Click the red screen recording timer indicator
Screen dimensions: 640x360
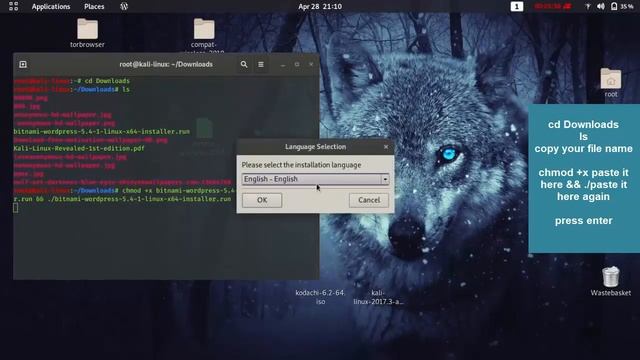point(553,7)
